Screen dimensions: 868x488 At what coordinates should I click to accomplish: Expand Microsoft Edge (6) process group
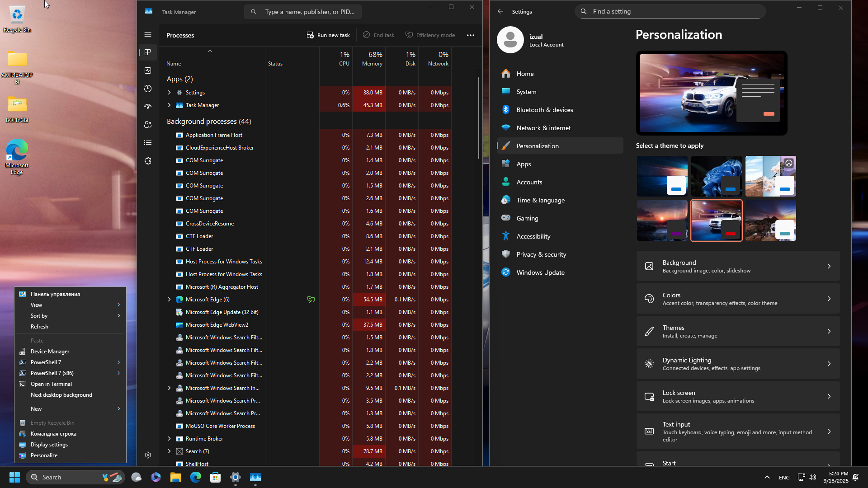(169, 299)
